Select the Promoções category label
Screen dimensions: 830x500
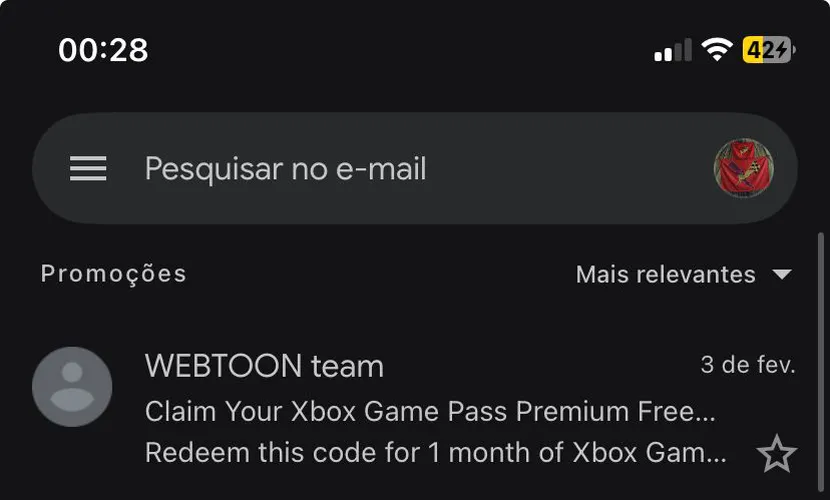[x=113, y=274]
